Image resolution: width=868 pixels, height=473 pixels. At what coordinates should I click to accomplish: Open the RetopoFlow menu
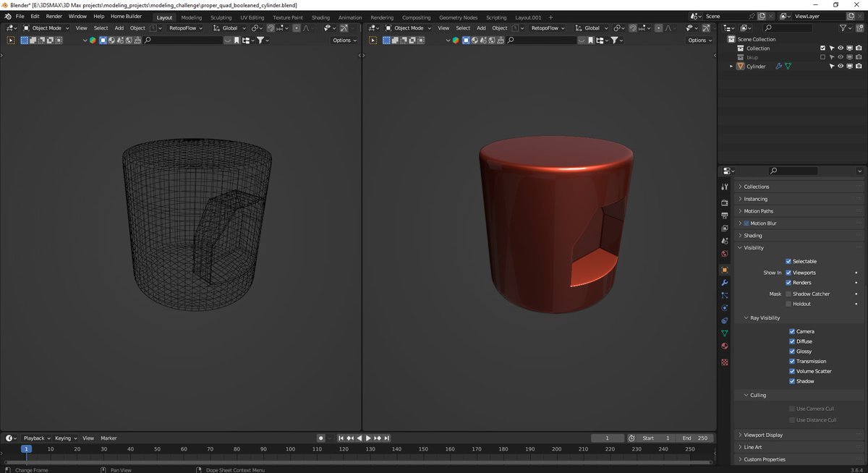click(x=184, y=27)
